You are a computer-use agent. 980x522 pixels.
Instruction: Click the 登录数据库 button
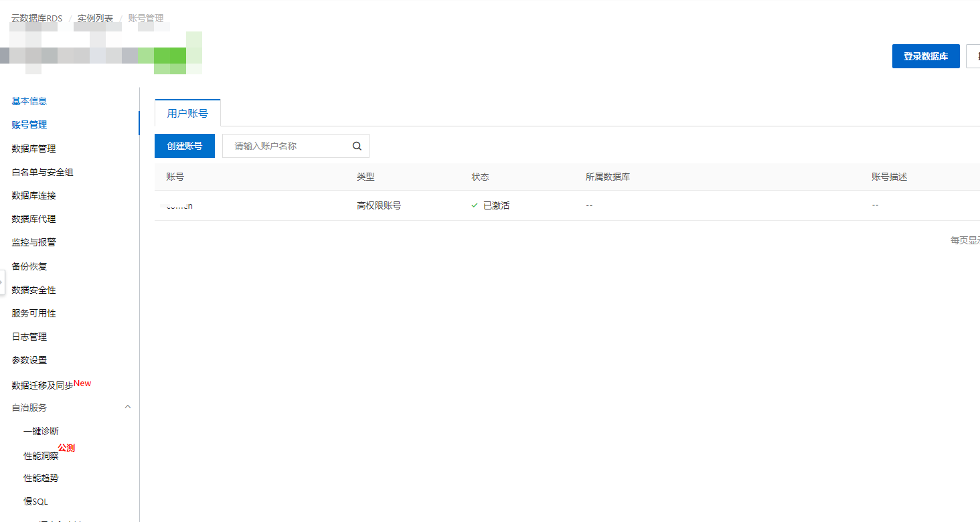click(x=925, y=56)
